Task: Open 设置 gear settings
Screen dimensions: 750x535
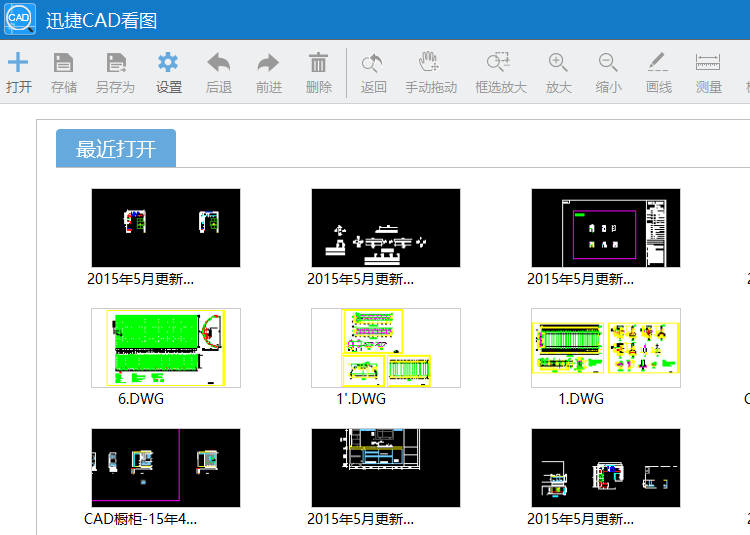Action: [x=168, y=62]
